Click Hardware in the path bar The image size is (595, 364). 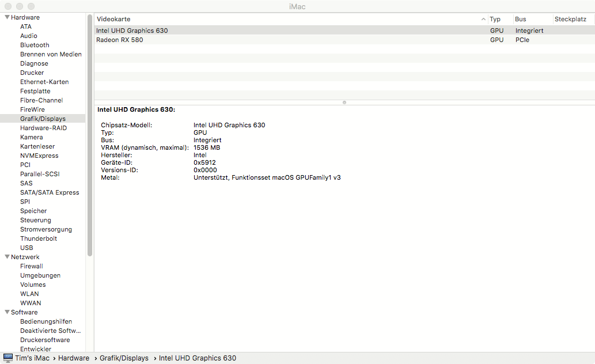[x=74, y=358]
